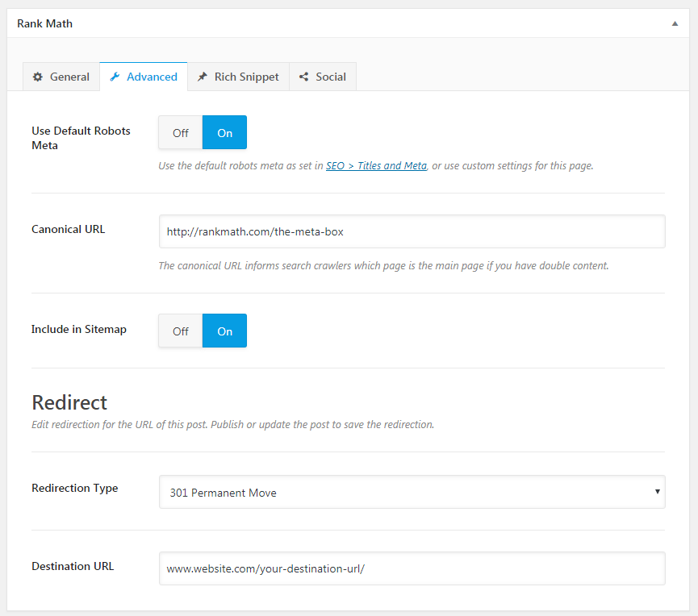Select the Advanced tab
This screenshot has width=698, height=616.
pyautogui.click(x=144, y=77)
